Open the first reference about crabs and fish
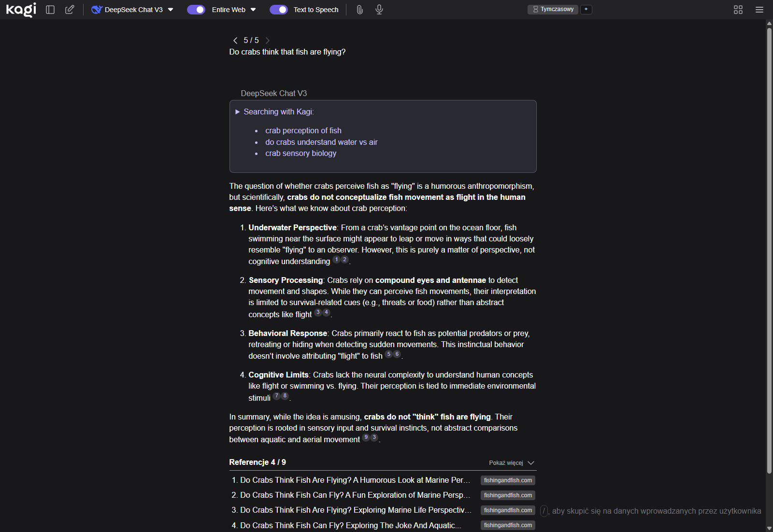Viewport: 773px width, 532px height. tap(355, 480)
